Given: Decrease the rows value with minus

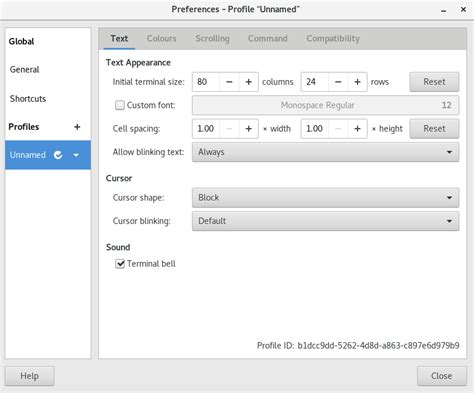Looking at the screenshot, I should (338, 82).
